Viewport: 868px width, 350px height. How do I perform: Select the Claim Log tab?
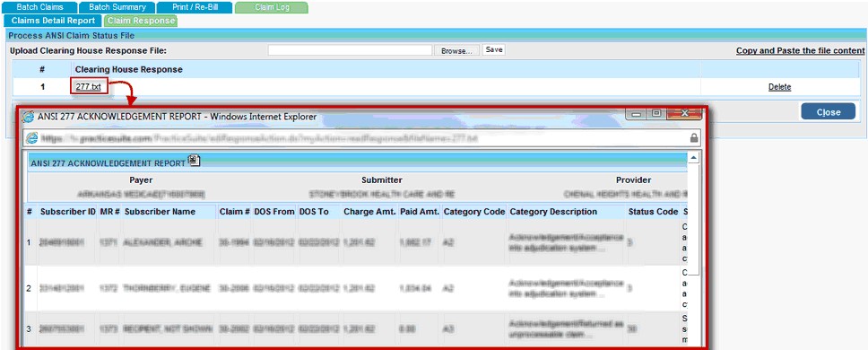(x=271, y=8)
